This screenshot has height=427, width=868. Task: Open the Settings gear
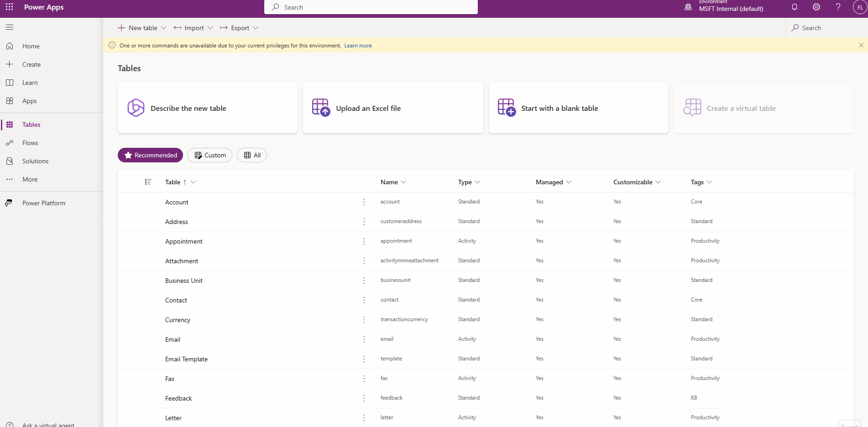pos(816,7)
